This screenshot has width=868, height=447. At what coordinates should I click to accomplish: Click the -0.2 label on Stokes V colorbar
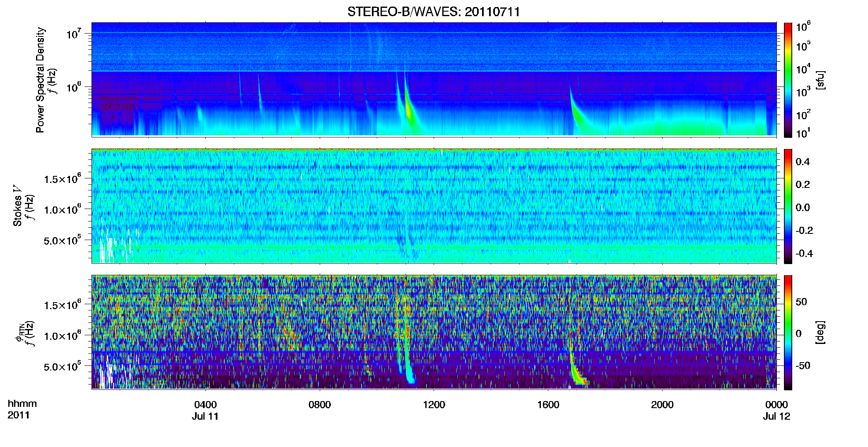[804, 231]
